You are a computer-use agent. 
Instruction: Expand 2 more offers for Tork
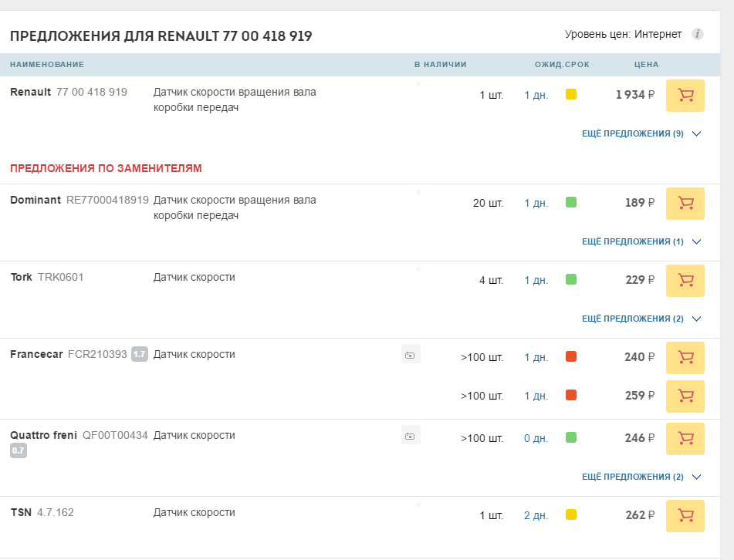click(641, 319)
